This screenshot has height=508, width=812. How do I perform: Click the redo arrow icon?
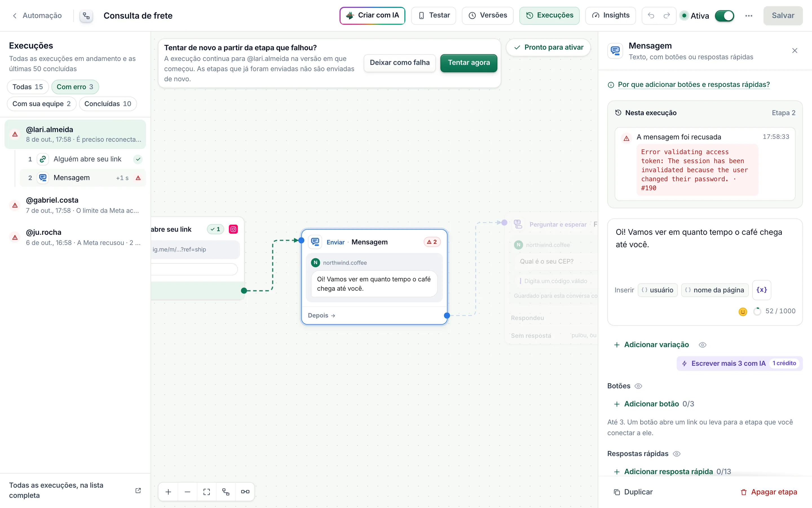[667, 16]
